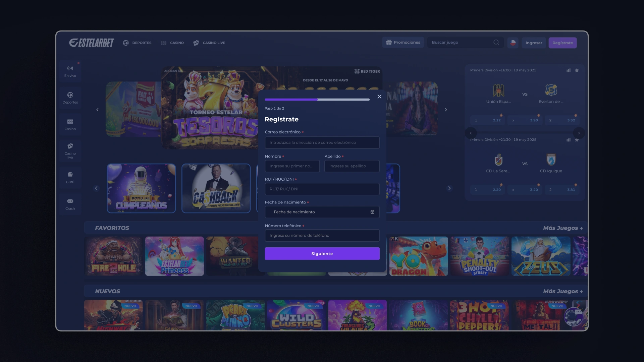Open the stats icon for the Unión Española match

(569, 70)
